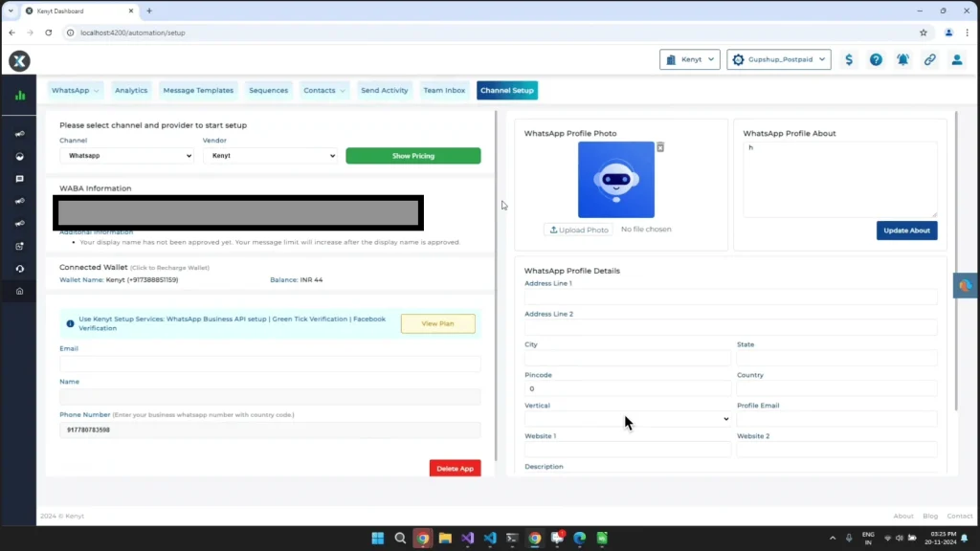Click the Upload Photo button

coord(579,230)
